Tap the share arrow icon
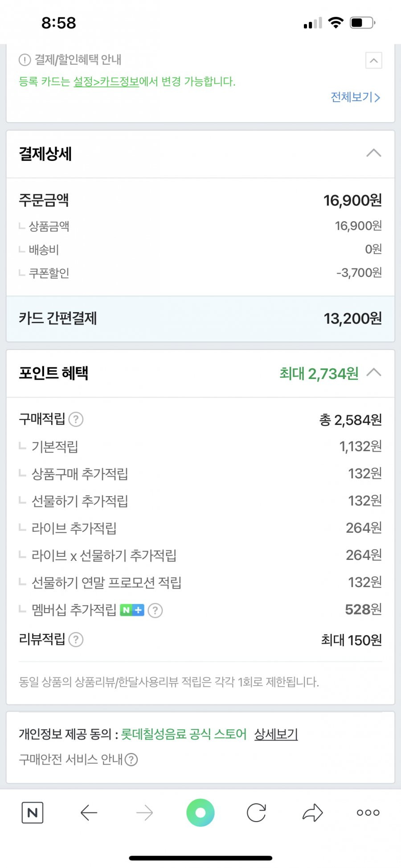Screen dimensions: 401x868 coord(312,812)
